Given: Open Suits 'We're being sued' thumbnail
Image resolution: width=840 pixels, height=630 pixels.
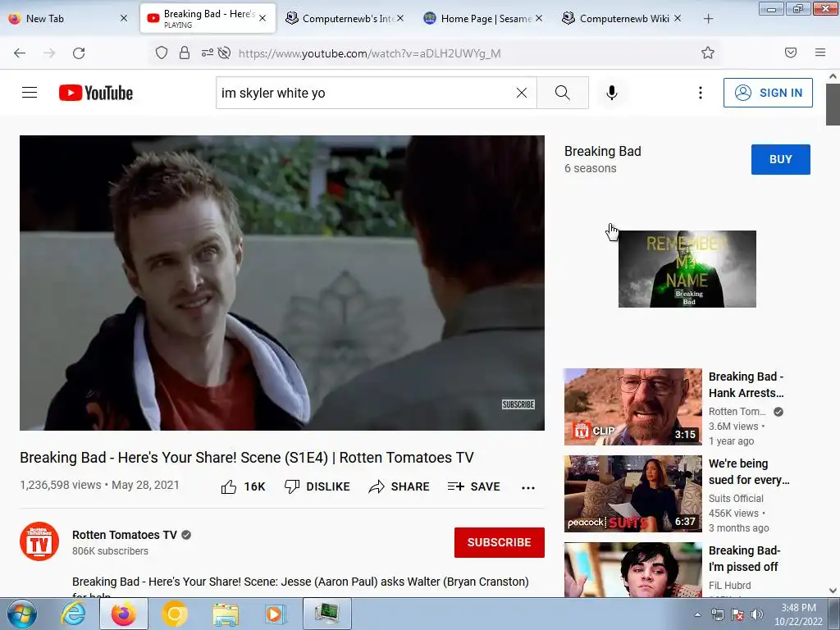Looking at the screenshot, I should (x=632, y=493).
